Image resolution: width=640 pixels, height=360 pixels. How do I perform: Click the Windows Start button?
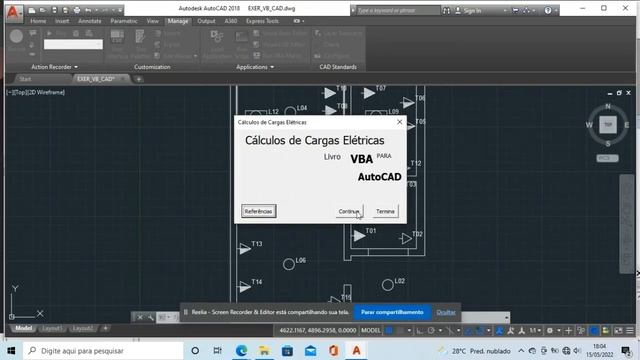coord(11,351)
